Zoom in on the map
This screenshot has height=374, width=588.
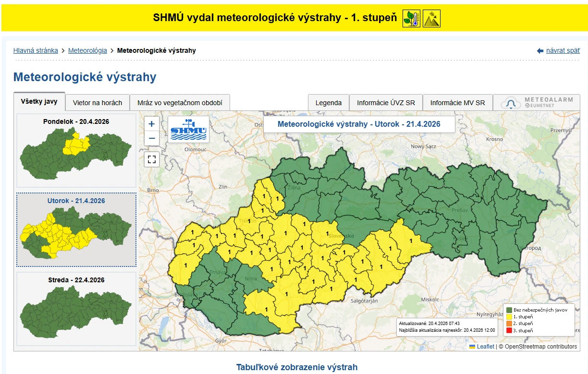[152, 124]
